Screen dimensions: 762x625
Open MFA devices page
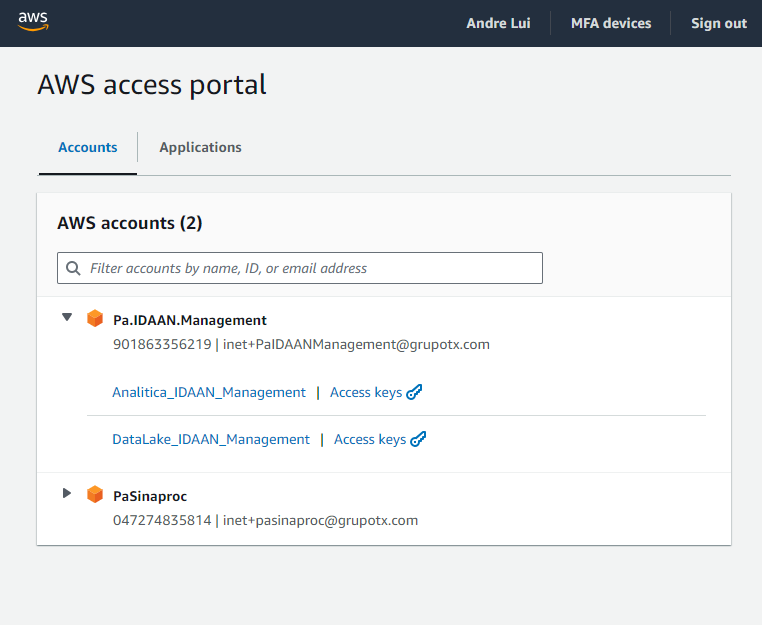[611, 23]
